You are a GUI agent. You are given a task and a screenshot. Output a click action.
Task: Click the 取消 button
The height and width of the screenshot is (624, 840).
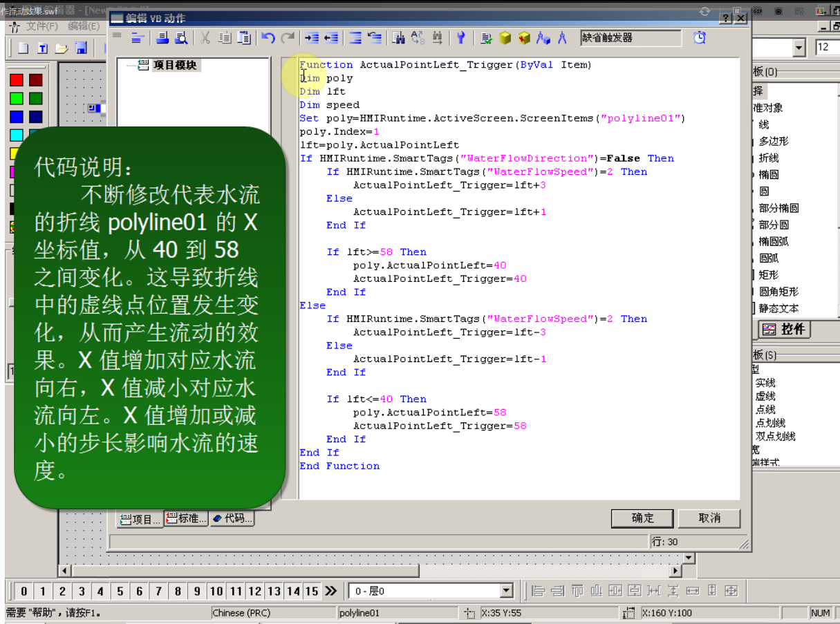[709, 518]
